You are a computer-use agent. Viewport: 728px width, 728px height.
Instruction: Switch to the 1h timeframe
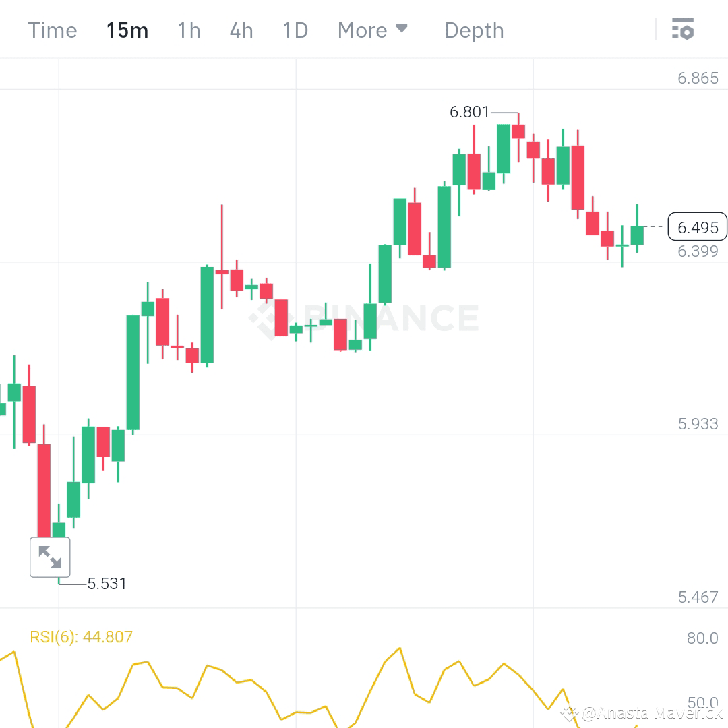pyautogui.click(x=188, y=30)
